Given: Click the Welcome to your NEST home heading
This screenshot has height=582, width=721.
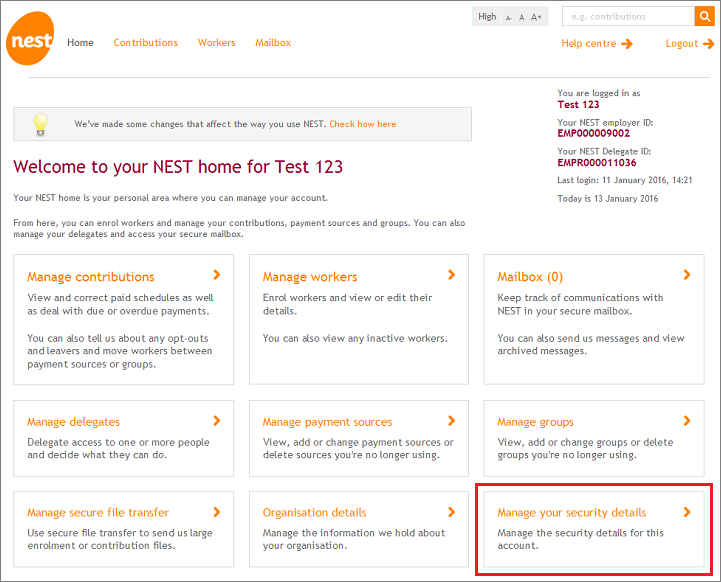Looking at the screenshot, I should pyautogui.click(x=178, y=167).
